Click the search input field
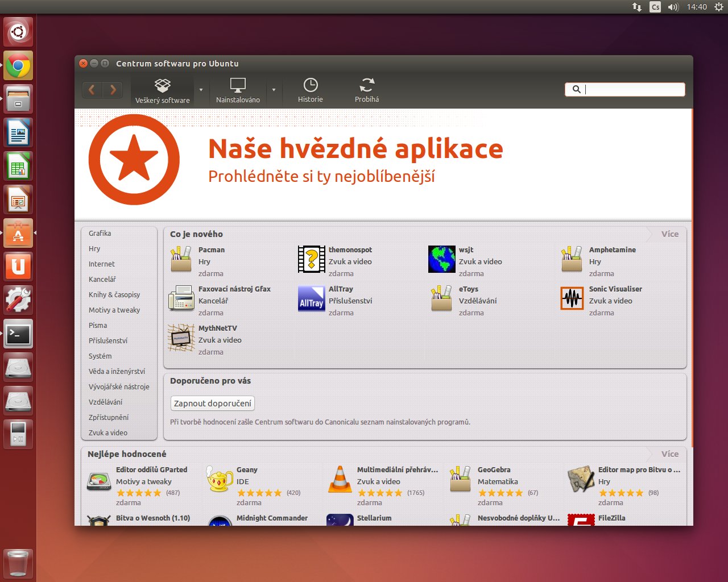728x582 pixels. click(x=631, y=89)
